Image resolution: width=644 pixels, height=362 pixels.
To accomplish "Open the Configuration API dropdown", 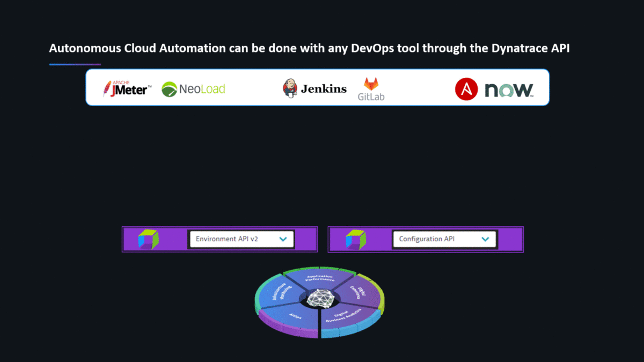I will point(444,239).
